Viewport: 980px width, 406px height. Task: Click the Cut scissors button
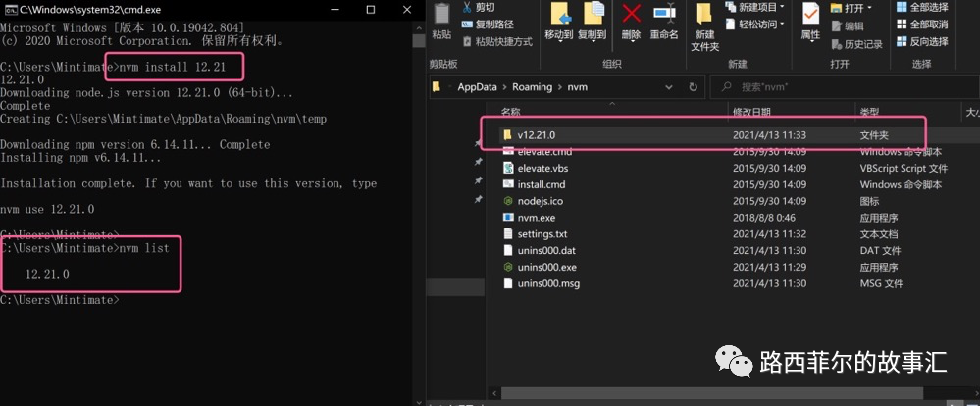(478, 7)
